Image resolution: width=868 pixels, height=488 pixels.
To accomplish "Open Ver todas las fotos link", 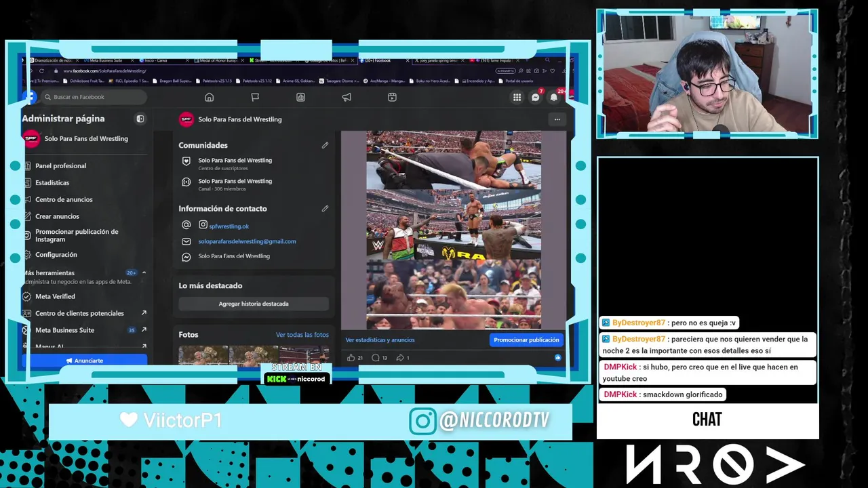I will coord(302,335).
